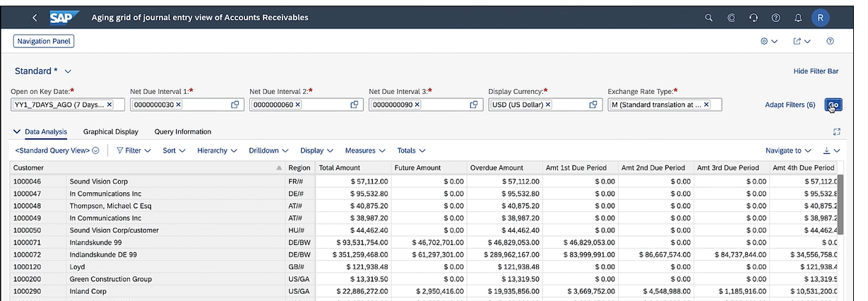868x301 pixels.
Task: Open value help for Net Due Interval 3
Action: point(475,105)
